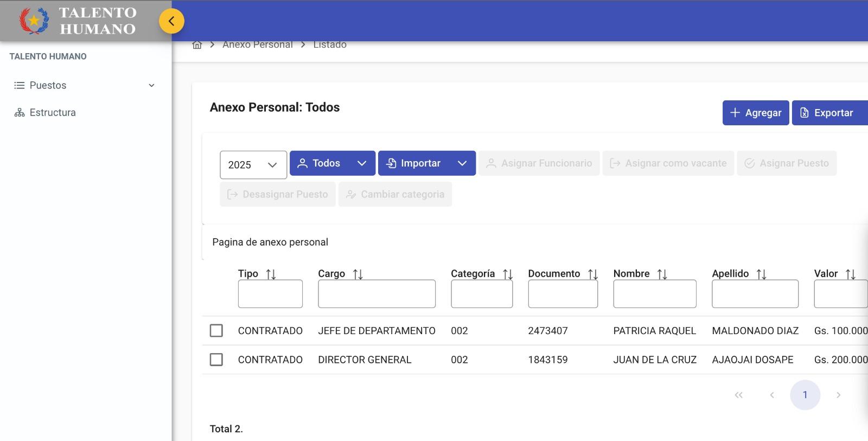
Task: Sort table by Nombre column
Action: coord(662,274)
